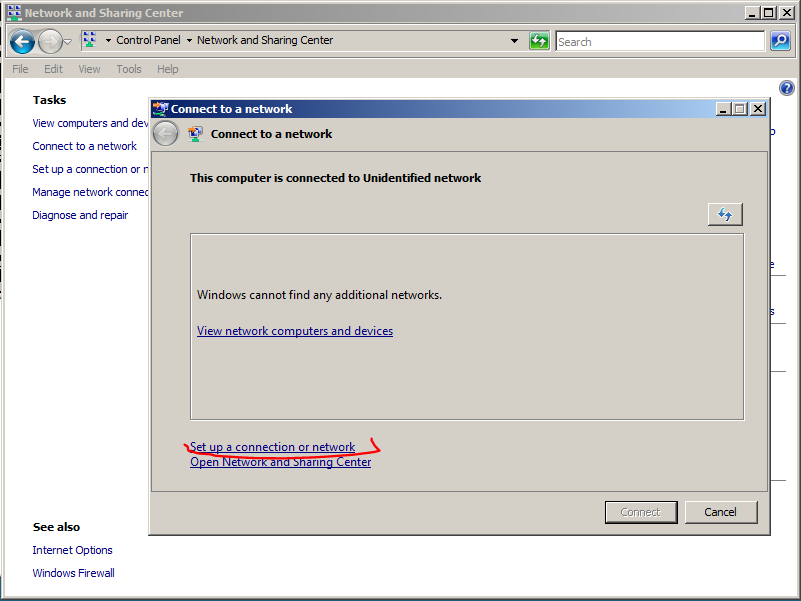This screenshot has height=601, width=801.
Task: Click the blue help question mark icon
Action: (x=787, y=88)
